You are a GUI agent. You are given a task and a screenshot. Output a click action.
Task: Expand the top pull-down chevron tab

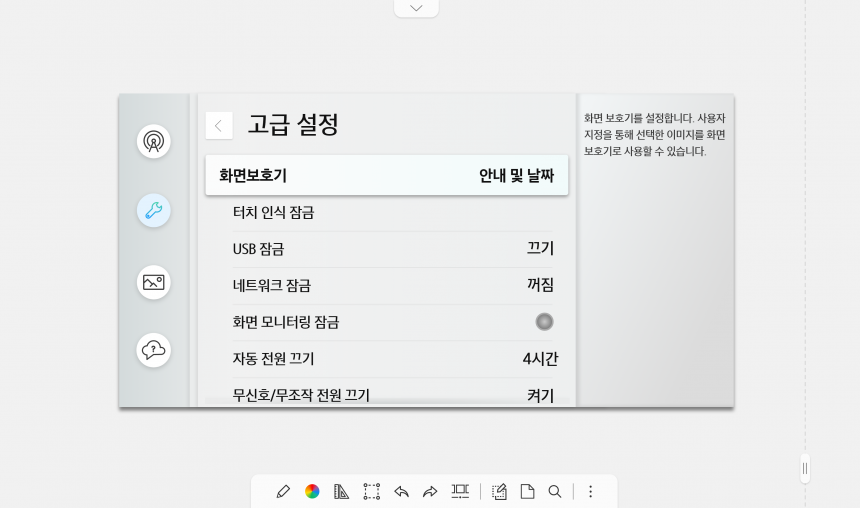[x=416, y=8]
